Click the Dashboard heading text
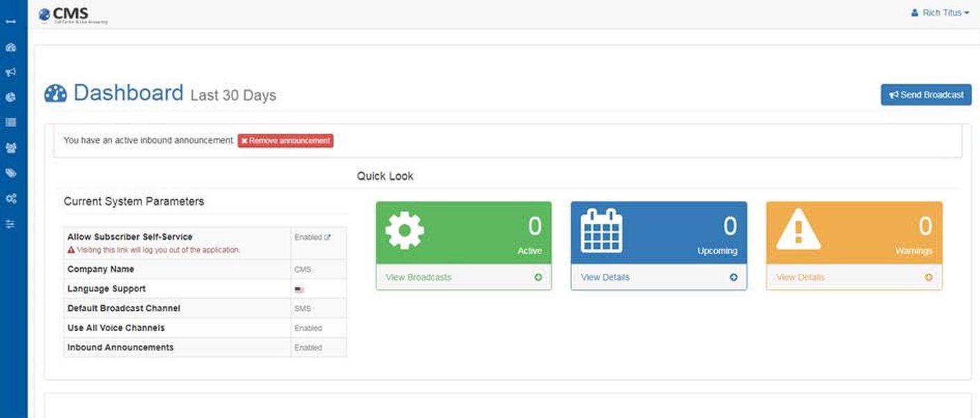 coord(128,93)
